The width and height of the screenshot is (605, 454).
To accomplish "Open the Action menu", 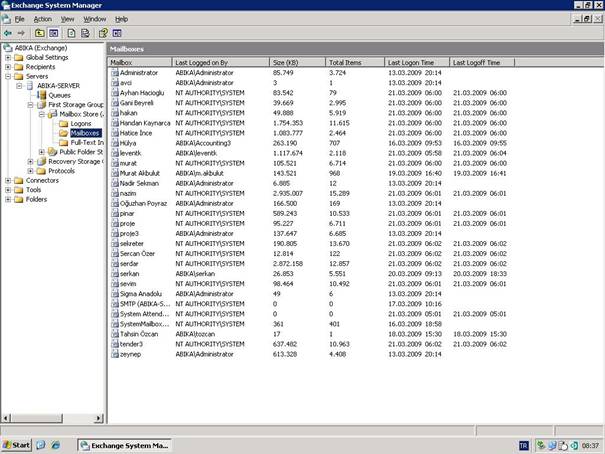I will [42, 19].
